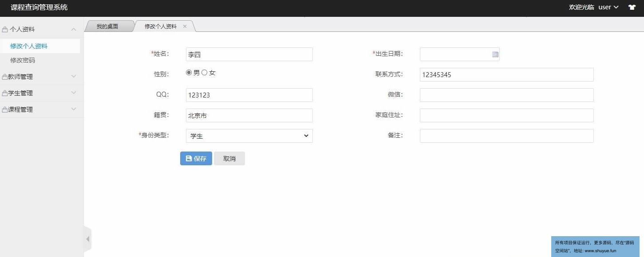Image resolution: width=644 pixels, height=257 pixels.
Task: Focus the 出生日期 date field
Action: (x=460, y=54)
